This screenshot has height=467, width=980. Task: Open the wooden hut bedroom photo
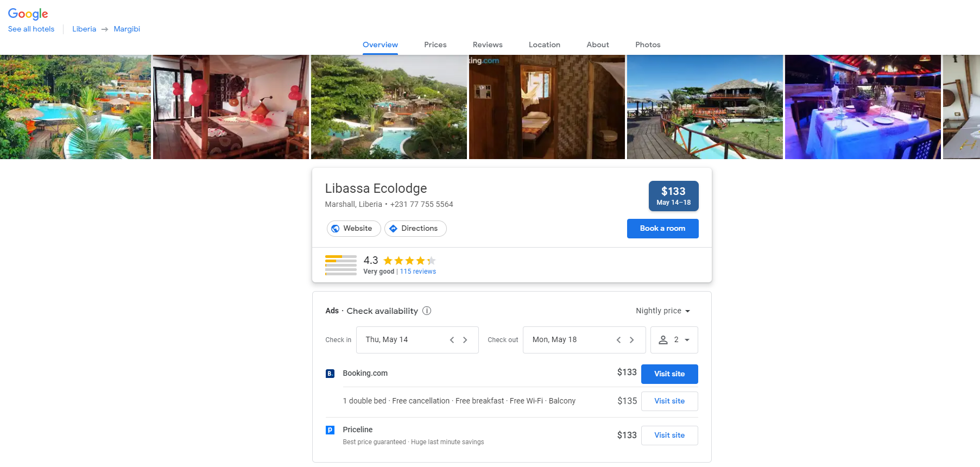tap(547, 107)
